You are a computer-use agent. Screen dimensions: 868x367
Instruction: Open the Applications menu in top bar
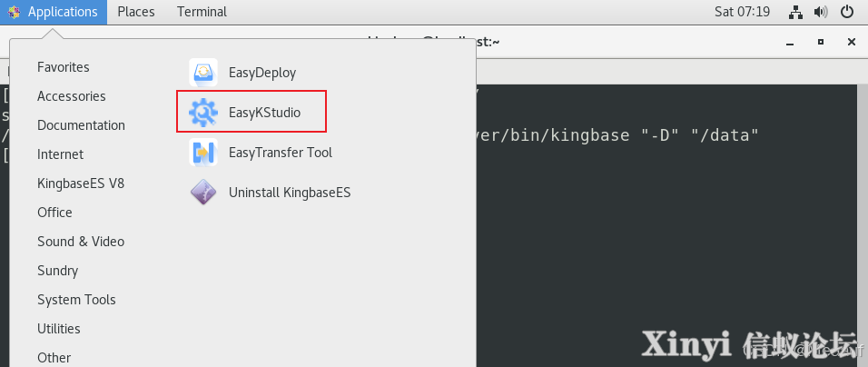coord(54,12)
